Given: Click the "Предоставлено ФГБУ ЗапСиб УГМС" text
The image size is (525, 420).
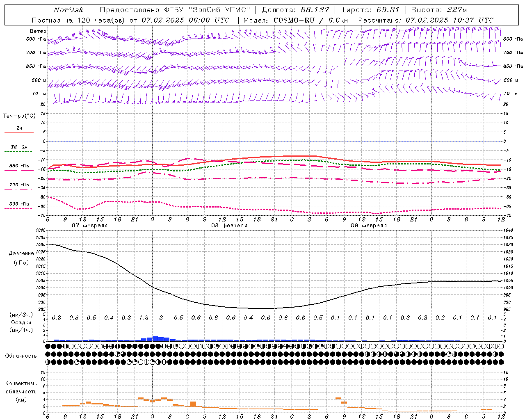Looking at the screenshot, I should (175, 10).
